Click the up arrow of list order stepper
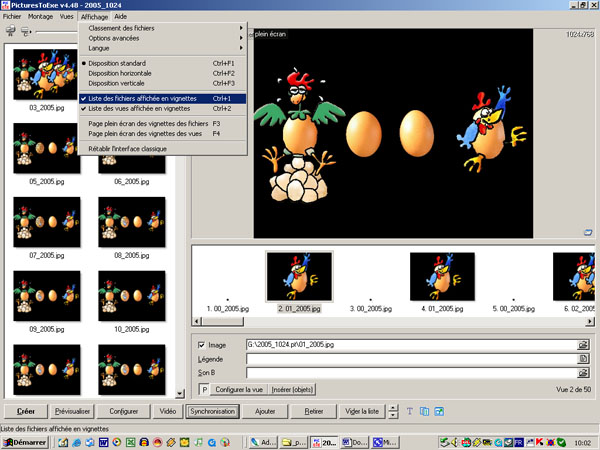The image size is (600, 450). point(393,408)
